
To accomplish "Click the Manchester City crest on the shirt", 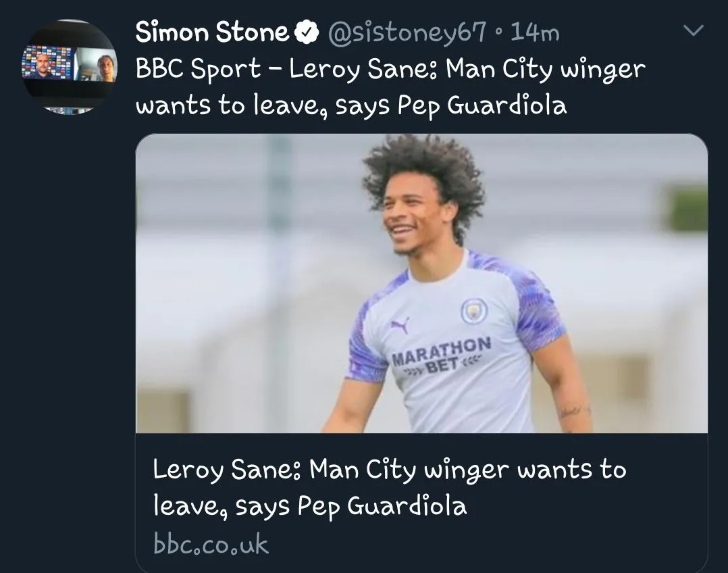I will (473, 311).
